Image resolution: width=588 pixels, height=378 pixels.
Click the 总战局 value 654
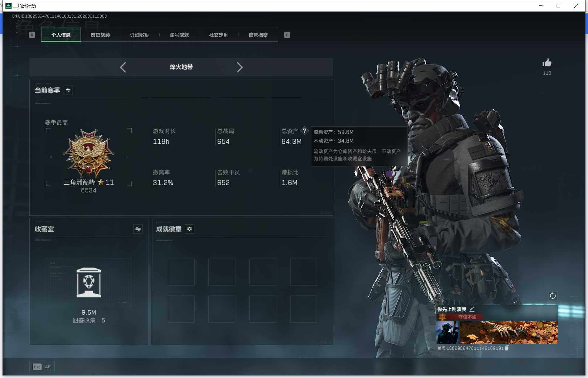point(223,142)
